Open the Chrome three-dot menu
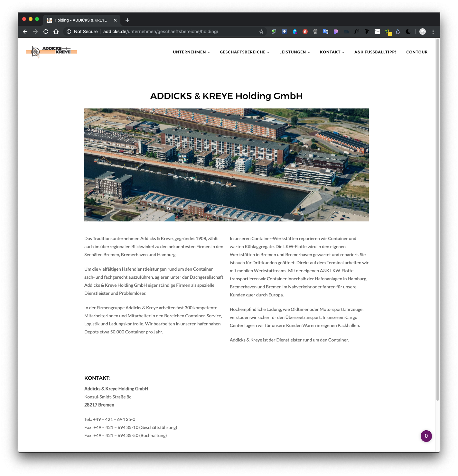 (433, 32)
